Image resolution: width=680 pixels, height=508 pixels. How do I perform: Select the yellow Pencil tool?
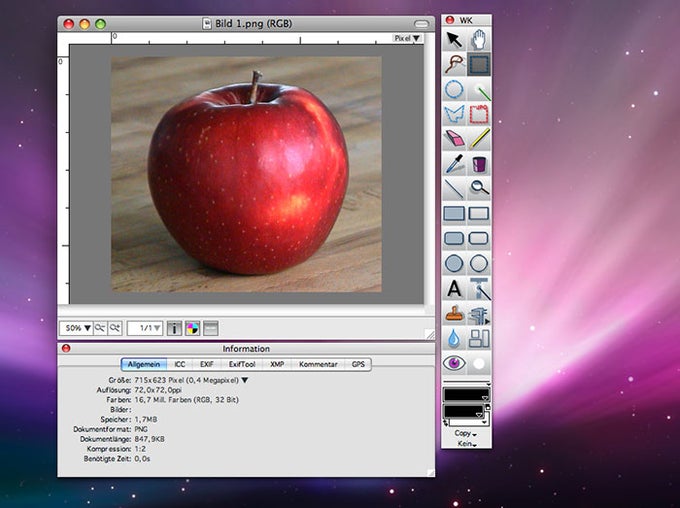point(479,139)
